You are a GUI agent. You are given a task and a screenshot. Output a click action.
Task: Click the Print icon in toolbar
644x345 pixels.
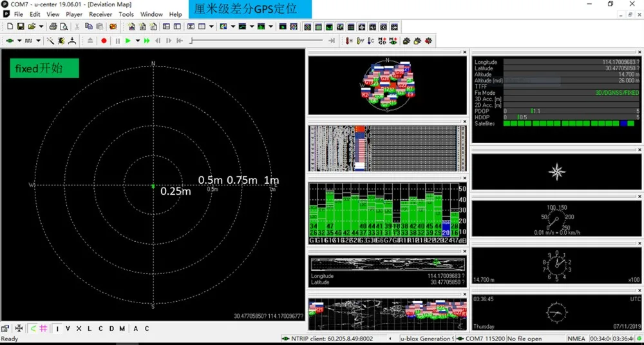pyautogui.click(x=53, y=26)
